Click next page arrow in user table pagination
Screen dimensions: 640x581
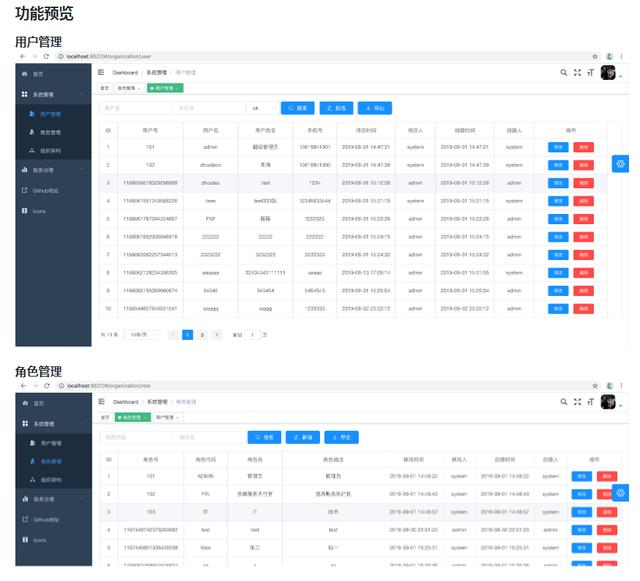(217, 335)
